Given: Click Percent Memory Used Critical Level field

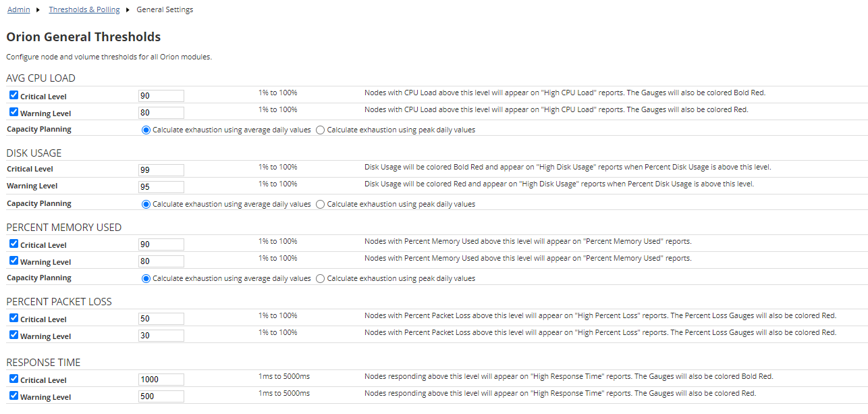Looking at the screenshot, I should (x=161, y=244).
